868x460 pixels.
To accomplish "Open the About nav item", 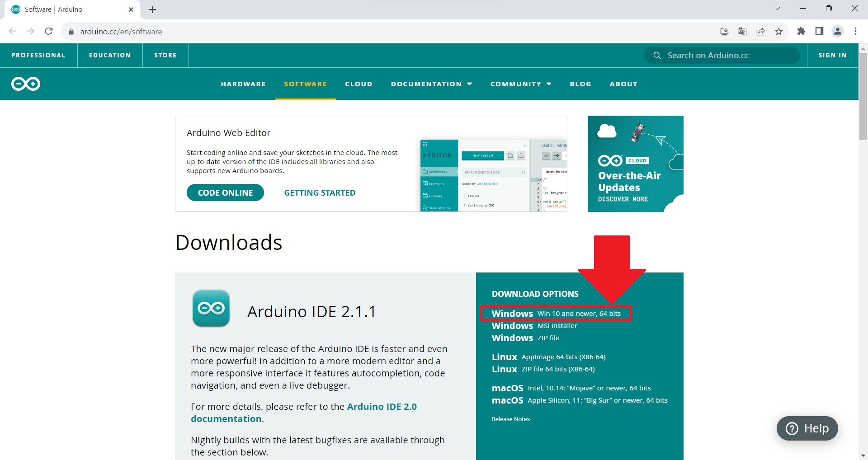I will 623,84.
